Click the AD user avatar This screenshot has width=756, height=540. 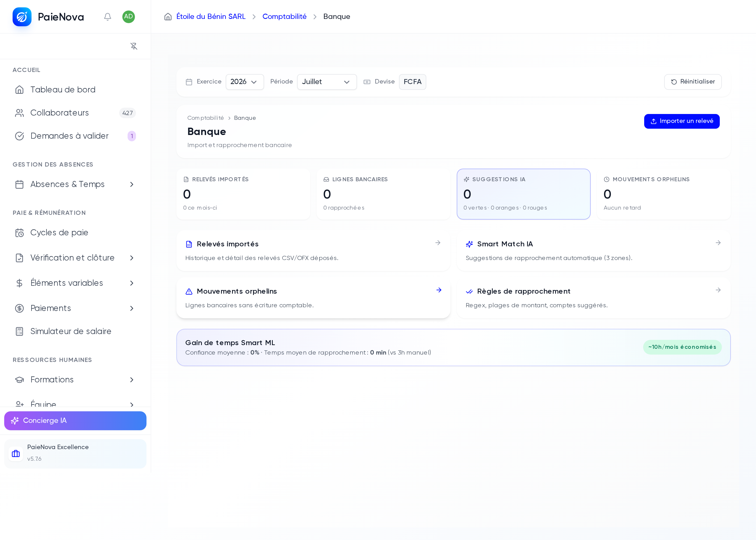click(129, 17)
